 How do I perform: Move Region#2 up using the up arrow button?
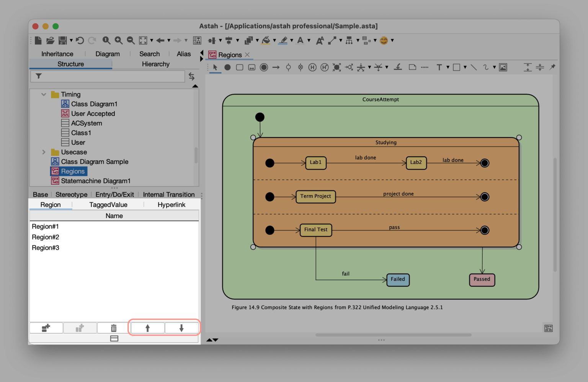(147, 328)
